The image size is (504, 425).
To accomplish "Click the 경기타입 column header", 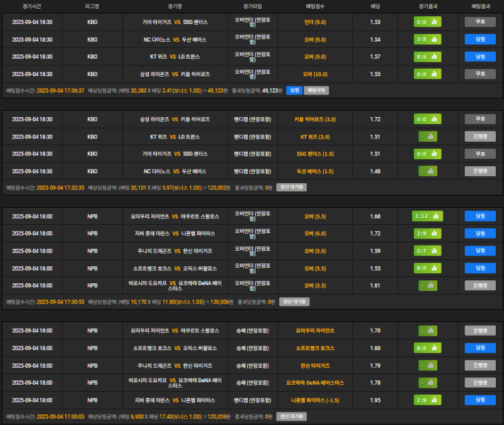I will tap(253, 6).
